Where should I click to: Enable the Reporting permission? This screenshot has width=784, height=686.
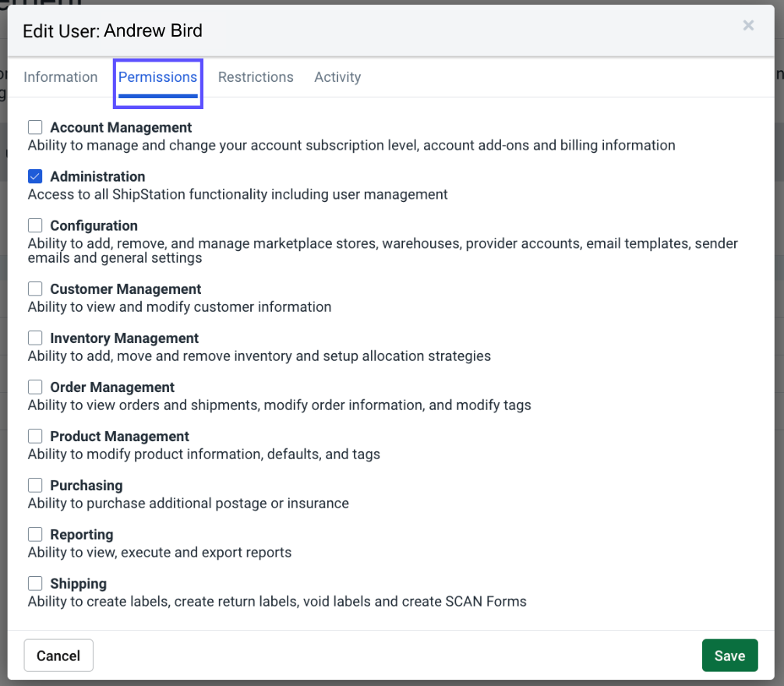35,534
